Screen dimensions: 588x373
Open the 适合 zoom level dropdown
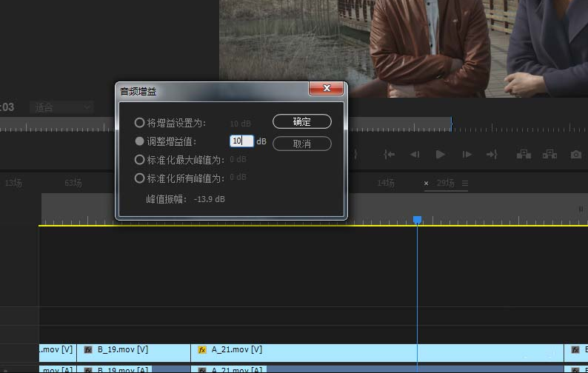tap(62, 108)
